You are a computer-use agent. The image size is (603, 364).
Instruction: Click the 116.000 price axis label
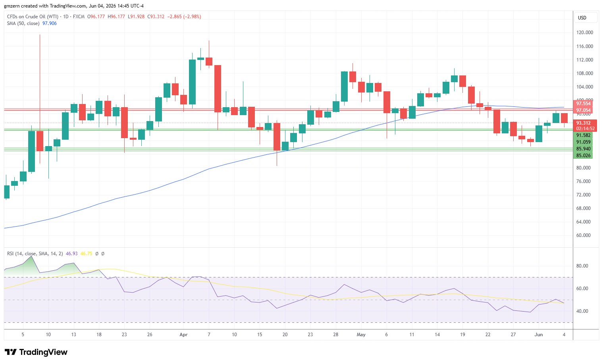tap(585, 46)
